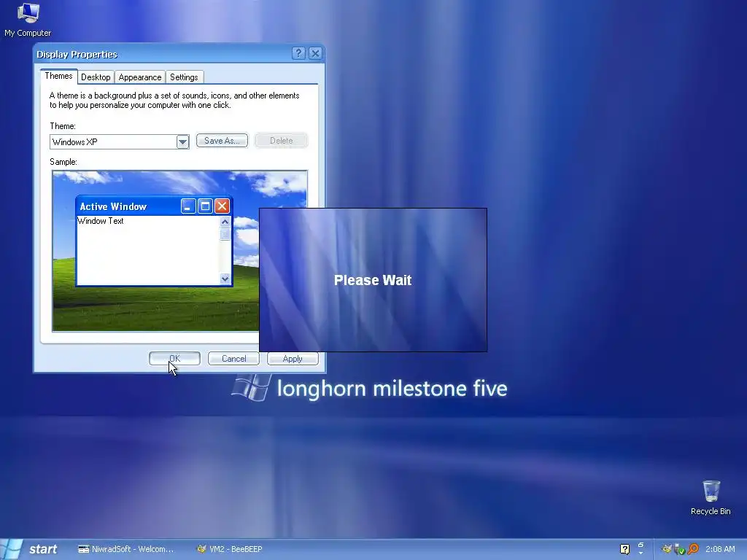This screenshot has height=560, width=747.
Task: Switch to VM2 - BeeBEEP taskbar button
Action: (x=230, y=549)
